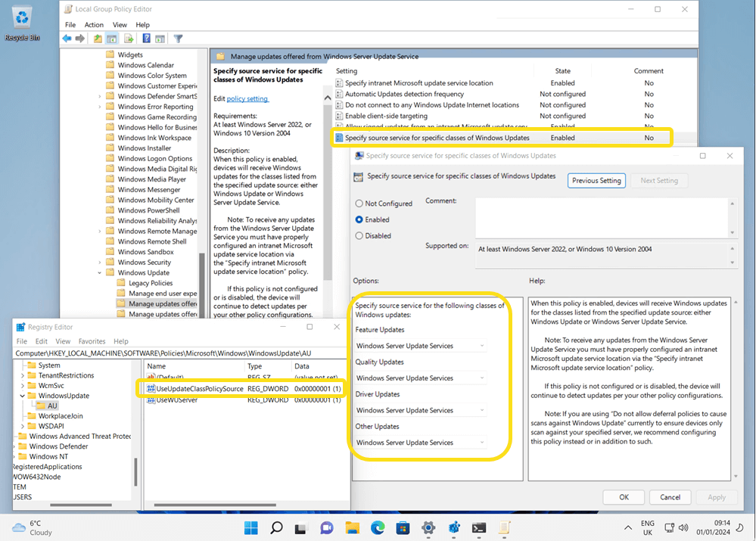Open the Favorites menu in Registry Editor
This screenshot has height=541, width=756.
click(92, 341)
